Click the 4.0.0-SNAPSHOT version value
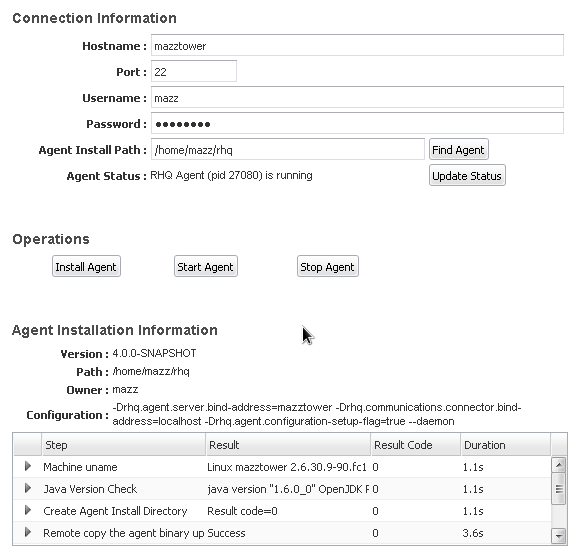The image size is (576, 556). coord(154,353)
